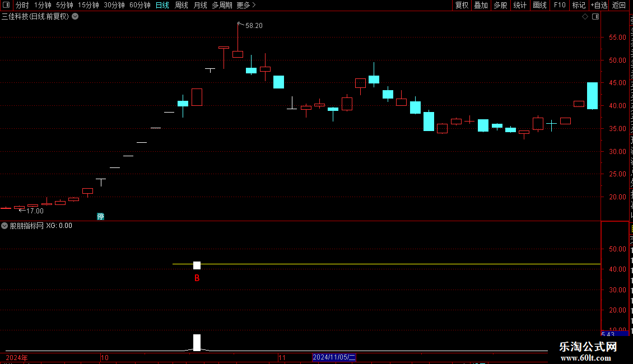Image resolution: width=633 pixels, height=364 pixels.
Task: Open dropdown beside 三佳科技 chart title
Action: click(75, 17)
